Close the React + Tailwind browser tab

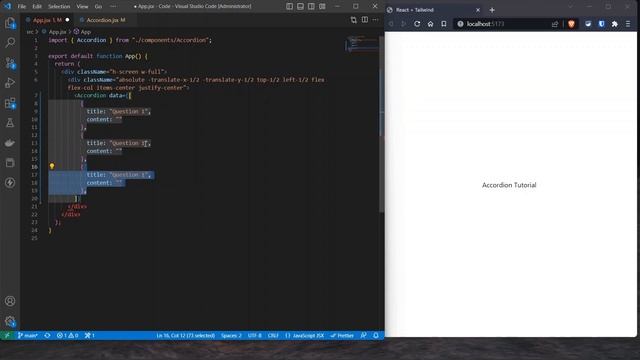pos(478,10)
